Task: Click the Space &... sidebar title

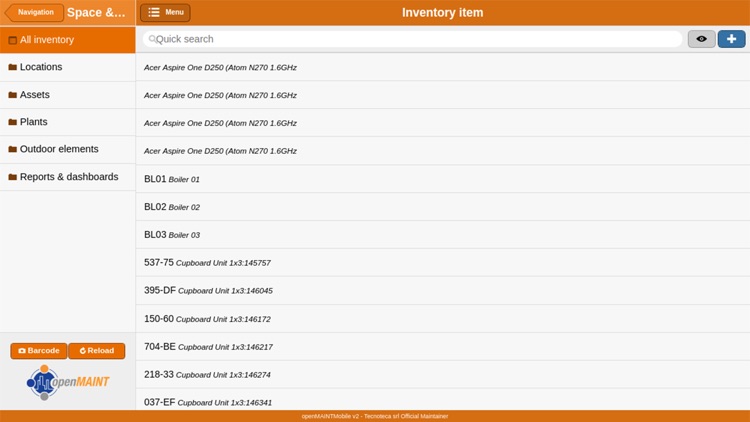Action: [96, 12]
